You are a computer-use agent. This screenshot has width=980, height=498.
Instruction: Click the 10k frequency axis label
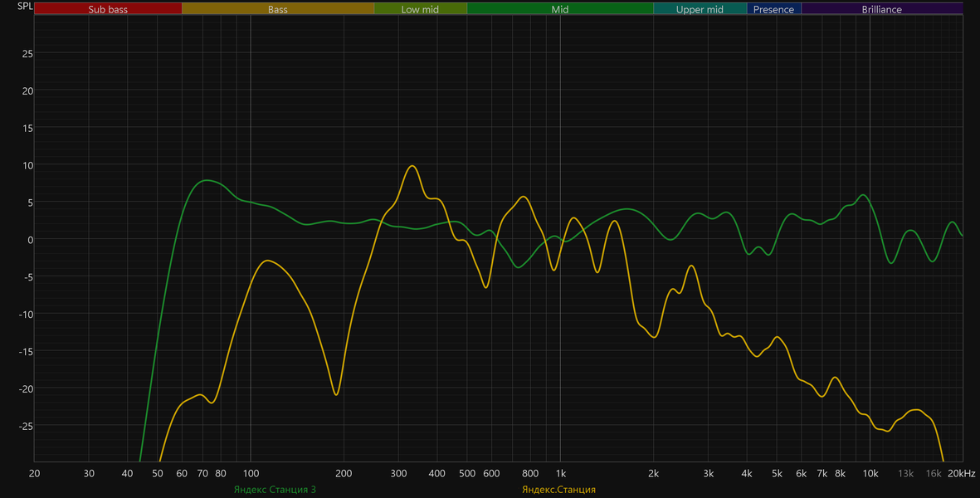tap(870, 474)
